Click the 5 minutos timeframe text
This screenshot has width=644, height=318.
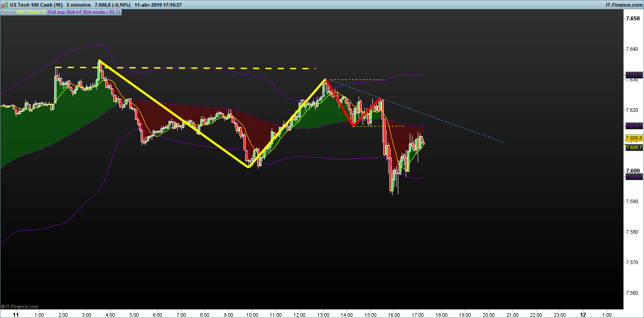pos(78,5)
